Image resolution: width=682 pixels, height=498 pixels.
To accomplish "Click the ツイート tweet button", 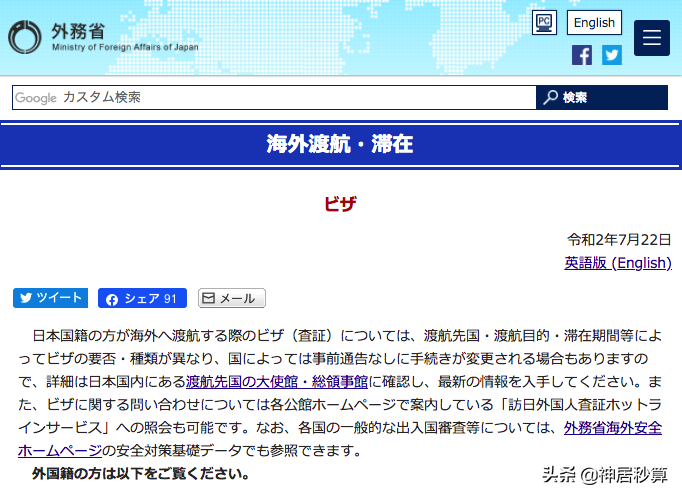I will [x=50, y=298].
